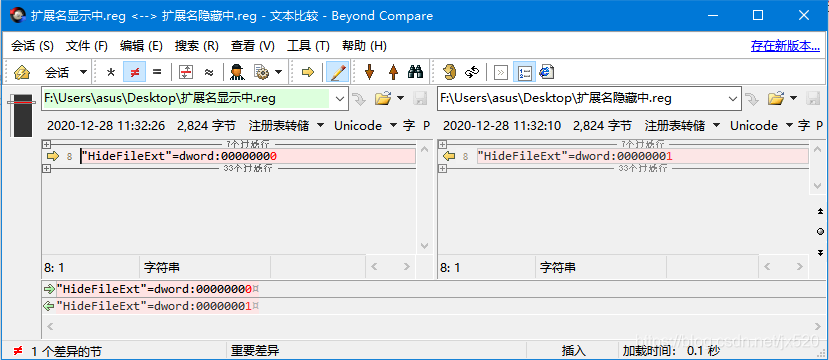Click the full edit view icon
The height and width of the screenshot is (360, 829).
[x=501, y=72]
